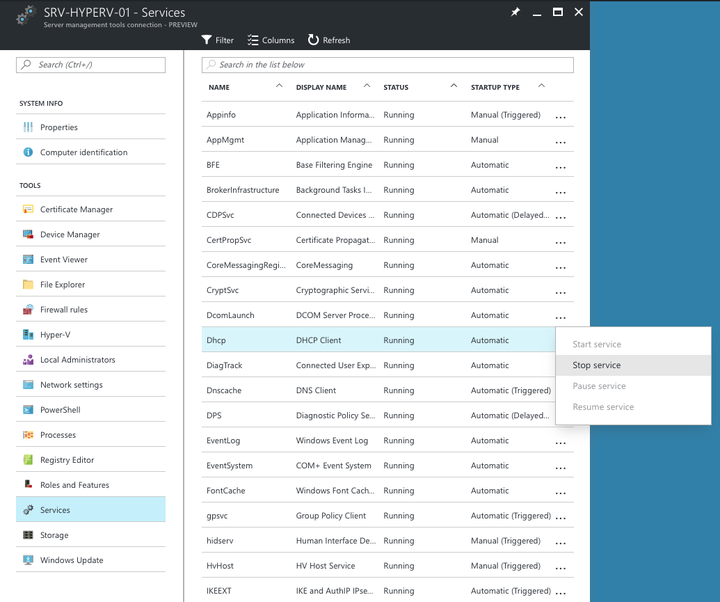Image resolution: width=720 pixels, height=602 pixels.
Task: Open more options for BFE service
Action: coord(560,167)
